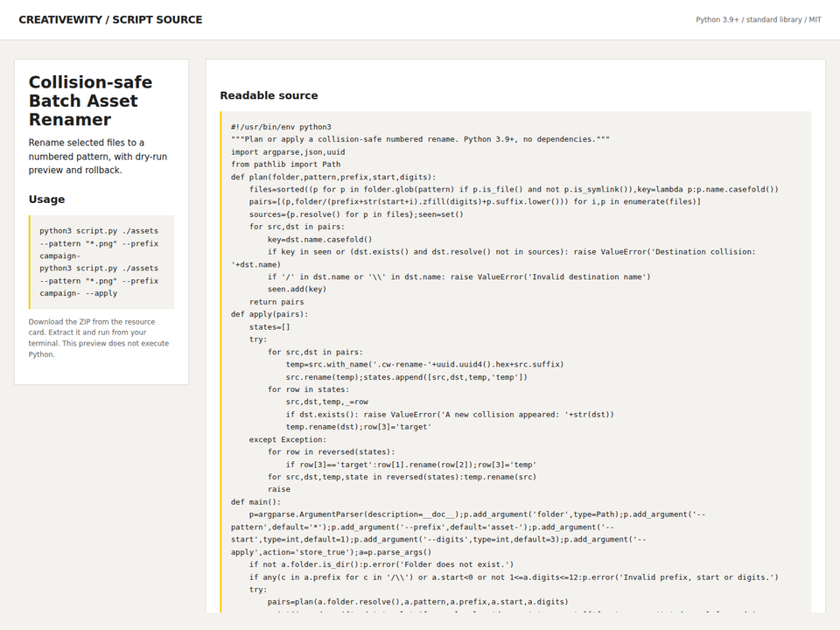Click the 'def main():' line
The height and width of the screenshot is (630, 840).
256,502
